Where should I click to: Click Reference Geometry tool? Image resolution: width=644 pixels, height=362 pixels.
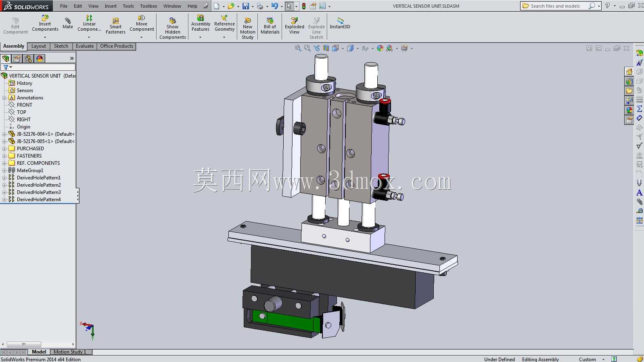224,23
